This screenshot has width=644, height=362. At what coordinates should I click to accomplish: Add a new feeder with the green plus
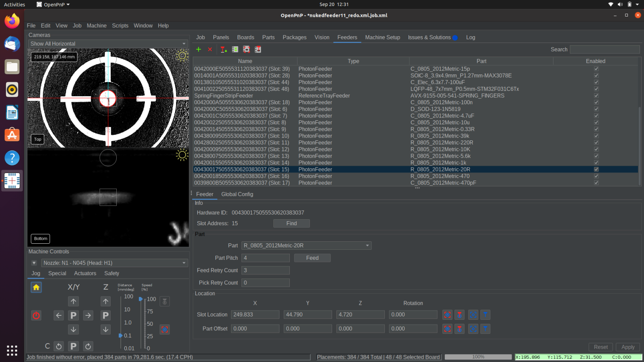(x=198, y=49)
